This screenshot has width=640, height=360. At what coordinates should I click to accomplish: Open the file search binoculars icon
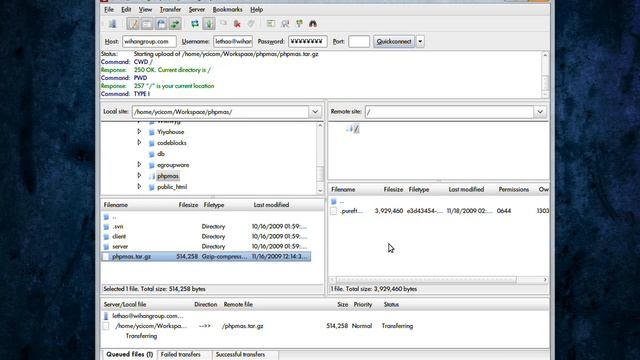pyautogui.click(x=313, y=24)
